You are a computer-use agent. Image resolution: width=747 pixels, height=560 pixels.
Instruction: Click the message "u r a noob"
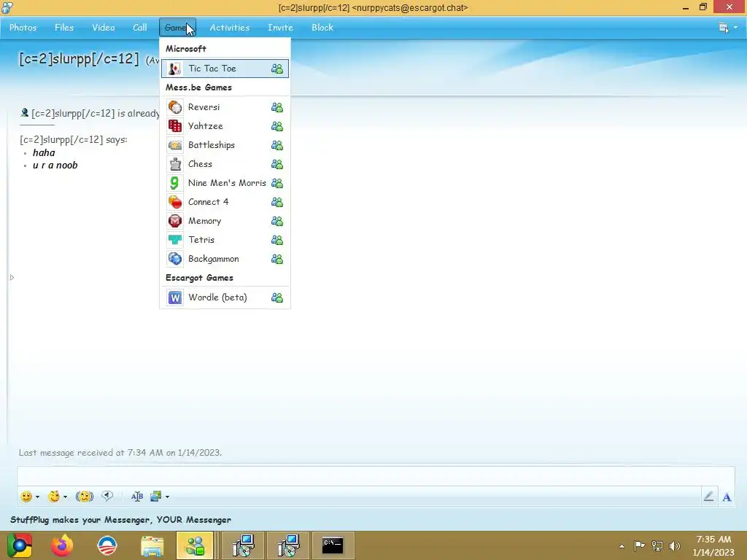click(55, 166)
